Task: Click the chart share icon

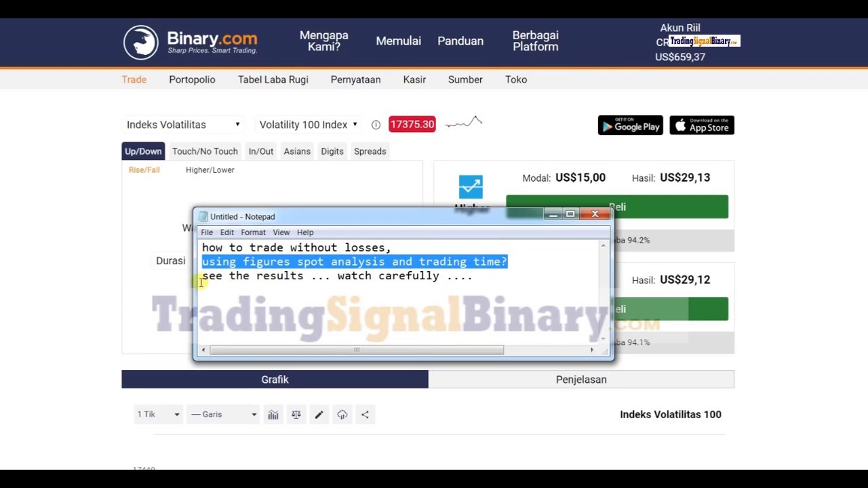Action: [x=365, y=415]
